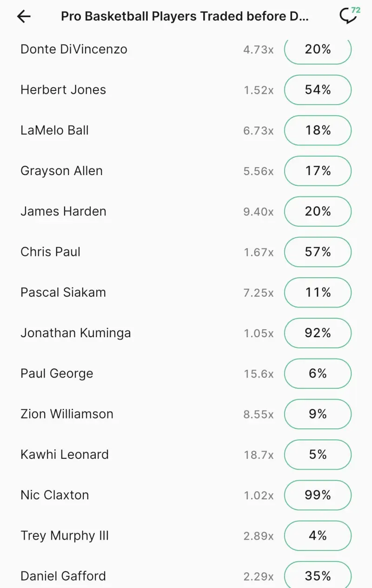Select Chris Paul 57% button
Screen dimensions: 372x588
tap(318, 252)
